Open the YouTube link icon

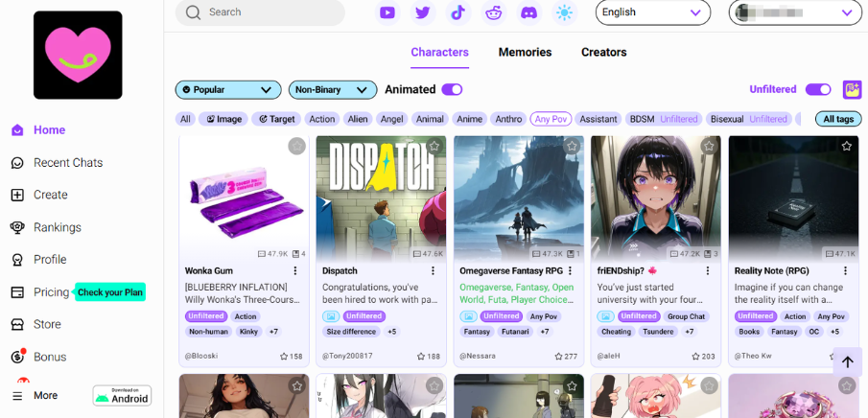pos(387,12)
